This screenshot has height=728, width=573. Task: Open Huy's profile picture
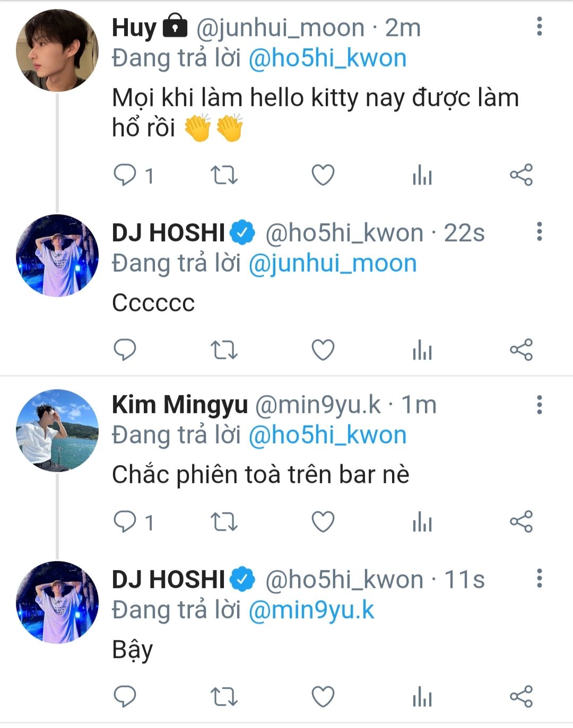click(x=57, y=50)
